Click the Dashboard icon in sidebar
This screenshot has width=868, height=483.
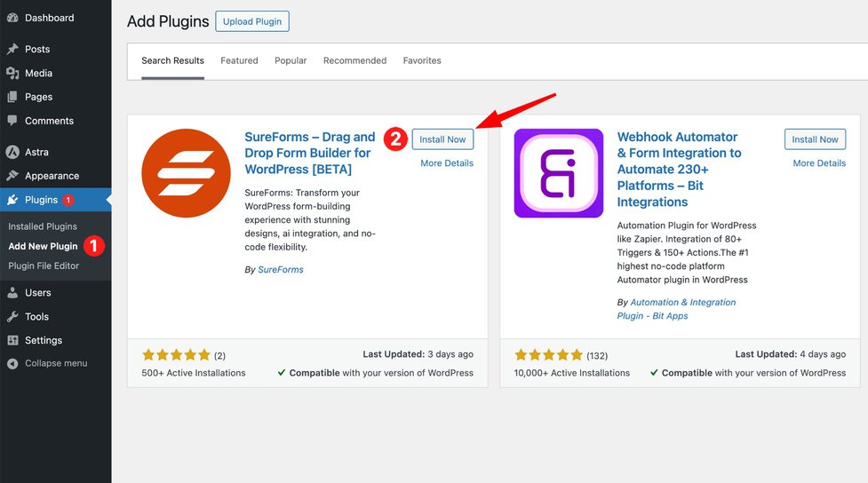pos(12,18)
